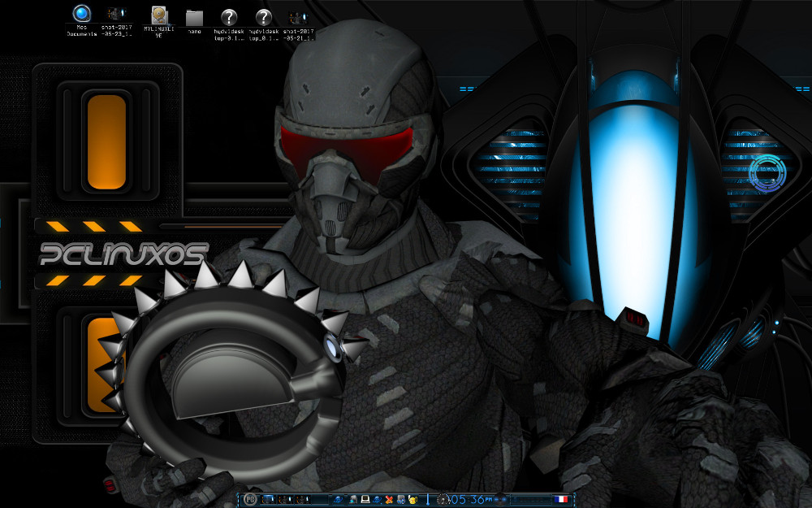This screenshot has width=812, height=508.
Task: Click the computer tower icon in taskbar
Action: coord(353,499)
